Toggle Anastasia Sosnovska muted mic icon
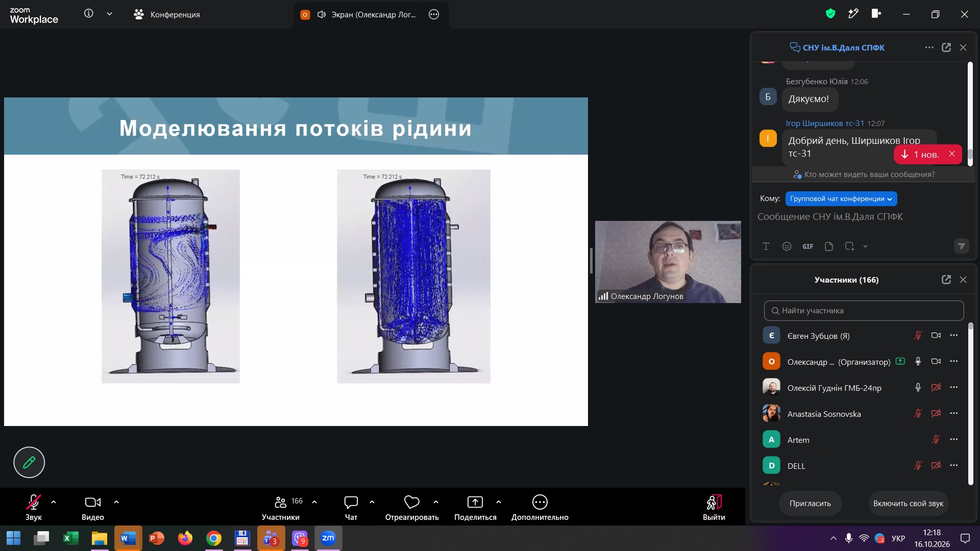This screenshot has height=551, width=980. pos(918,413)
